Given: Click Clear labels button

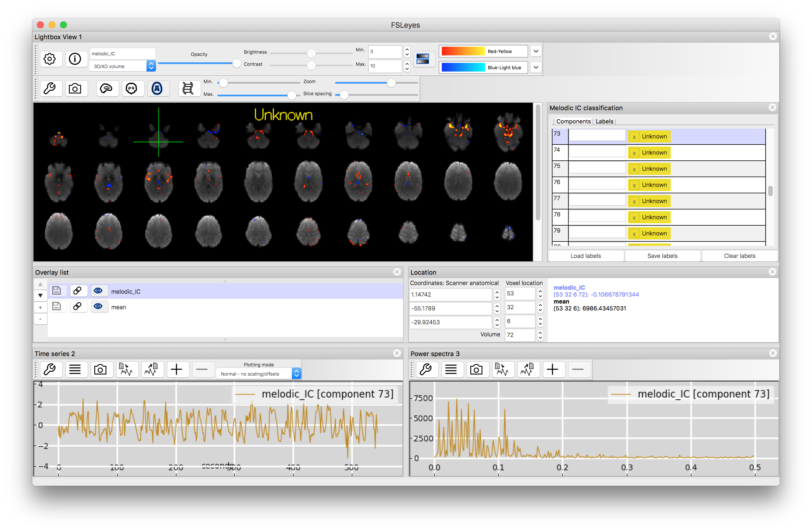Looking at the screenshot, I should pyautogui.click(x=739, y=256).
